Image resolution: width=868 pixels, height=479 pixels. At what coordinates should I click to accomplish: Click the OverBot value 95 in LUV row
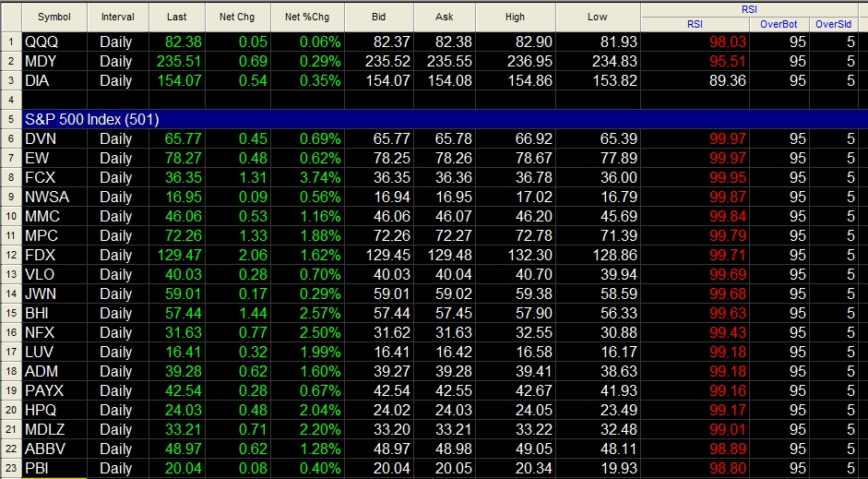(798, 352)
